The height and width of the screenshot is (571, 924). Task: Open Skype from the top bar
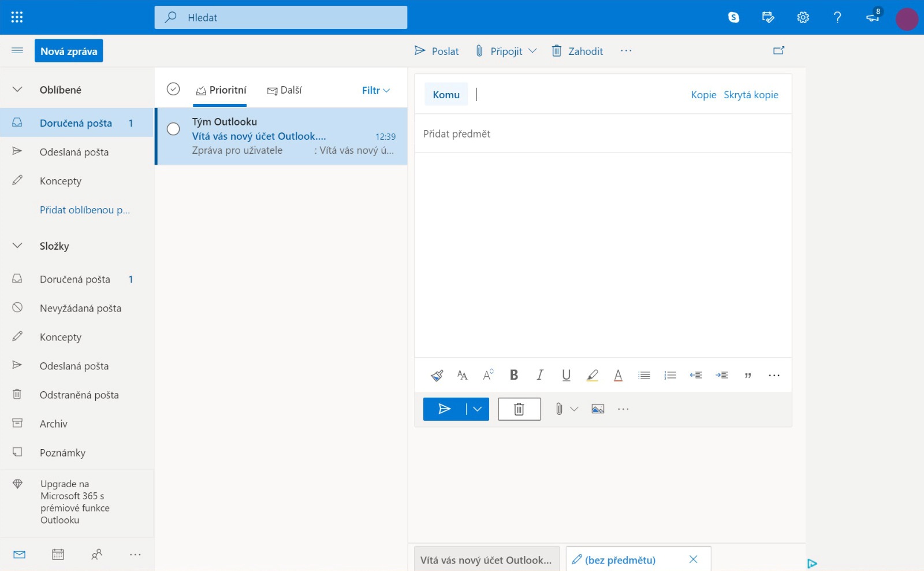(x=733, y=17)
